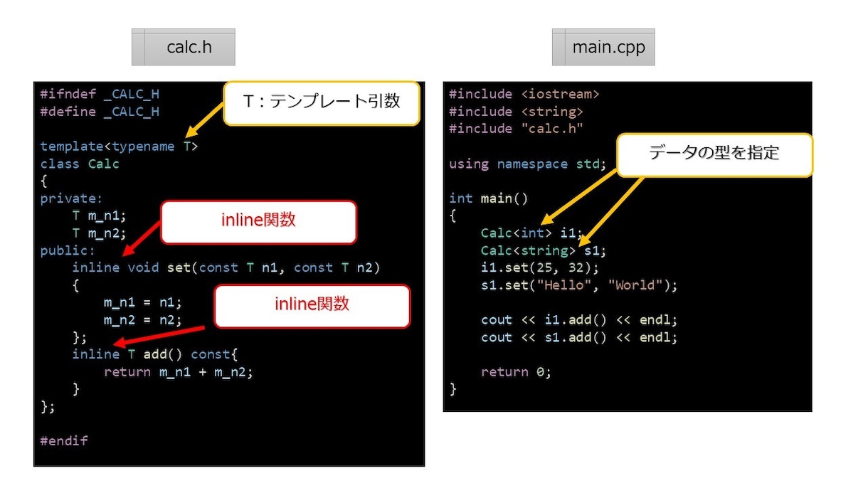Click the s1.set("Hello", "World") line
This screenshot has height=488, width=868.
click(x=579, y=285)
